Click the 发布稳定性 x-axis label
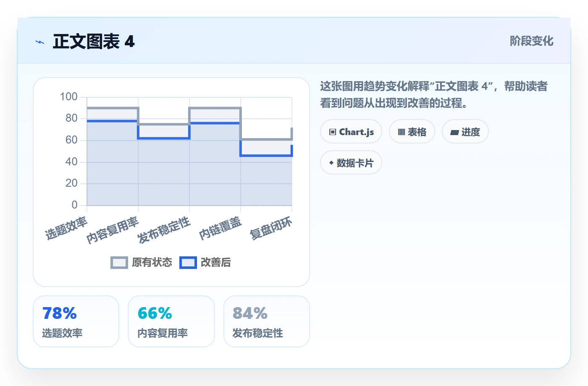 tap(164, 230)
